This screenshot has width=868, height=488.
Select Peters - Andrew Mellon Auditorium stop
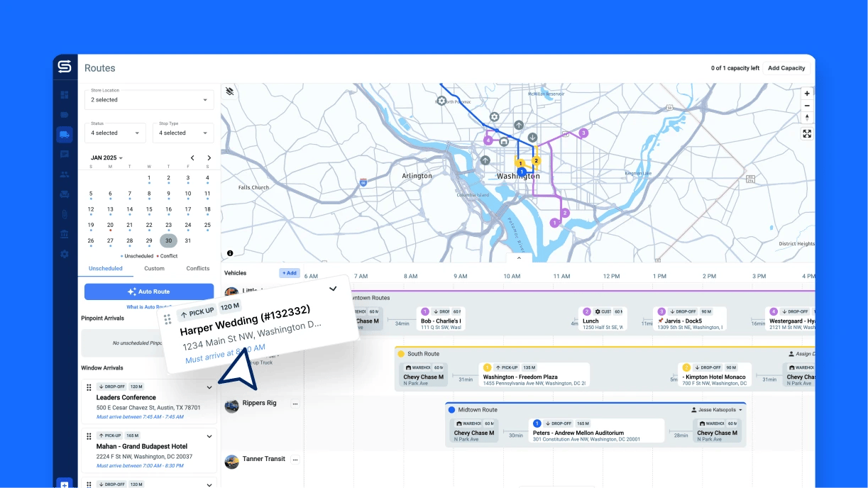pyautogui.click(x=596, y=431)
